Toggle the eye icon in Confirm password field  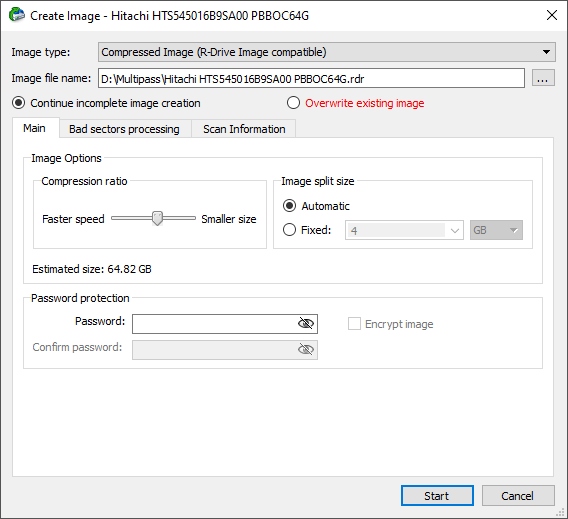pyautogui.click(x=305, y=350)
